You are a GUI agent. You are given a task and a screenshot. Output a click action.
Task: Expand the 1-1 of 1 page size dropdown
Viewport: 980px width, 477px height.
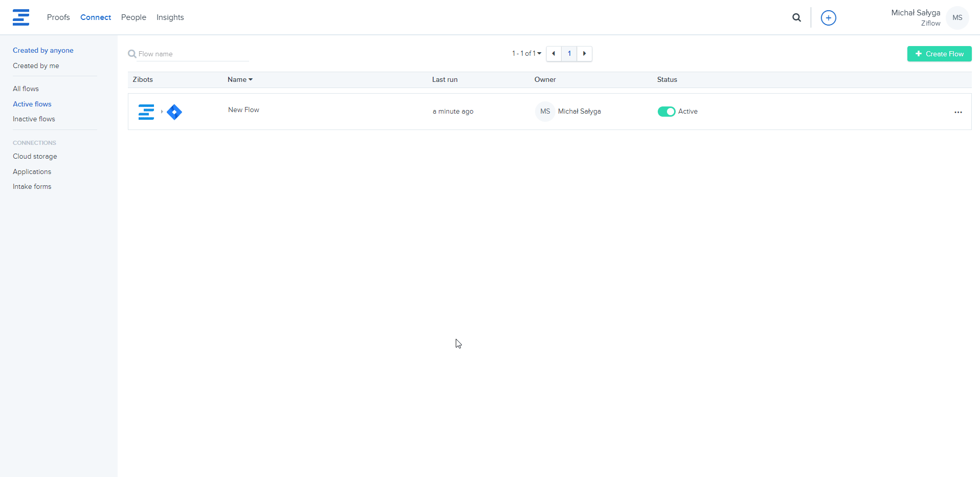click(526, 54)
